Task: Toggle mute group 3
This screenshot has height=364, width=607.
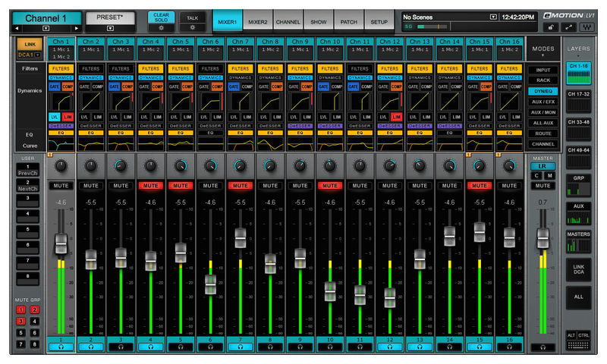Action: click(21, 321)
